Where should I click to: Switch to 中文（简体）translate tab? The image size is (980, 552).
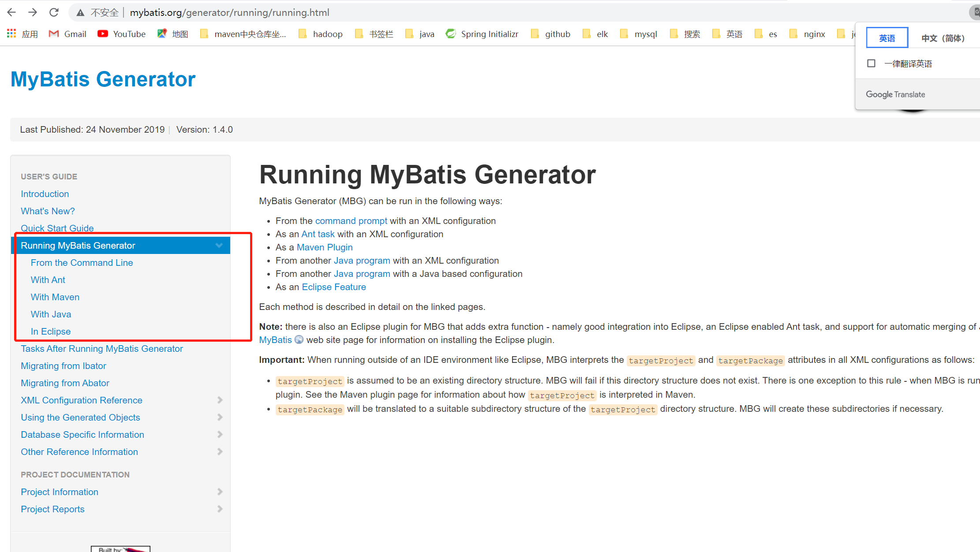click(x=943, y=38)
